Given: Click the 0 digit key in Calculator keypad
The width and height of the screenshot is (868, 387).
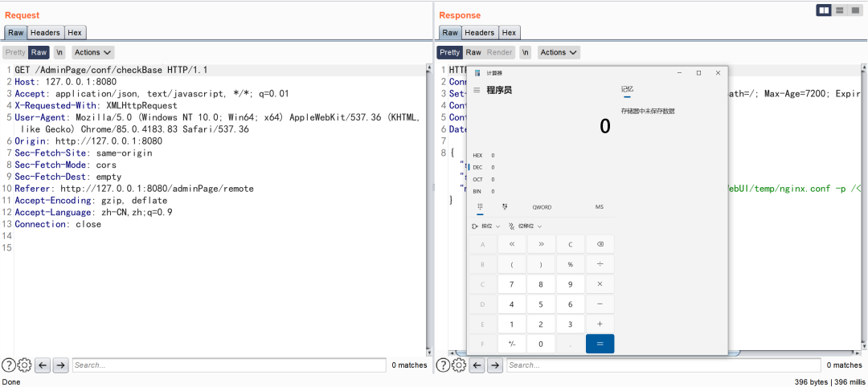Looking at the screenshot, I should pos(541,344).
